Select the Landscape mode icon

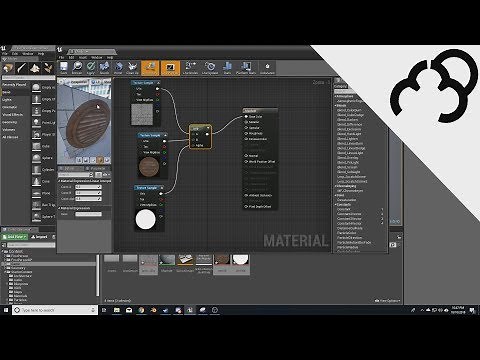[x=35, y=68]
